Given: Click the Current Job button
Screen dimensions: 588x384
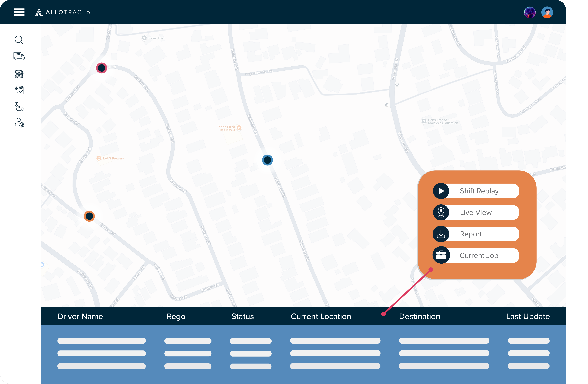Looking at the screenshot, I should (x=476, y=255).
